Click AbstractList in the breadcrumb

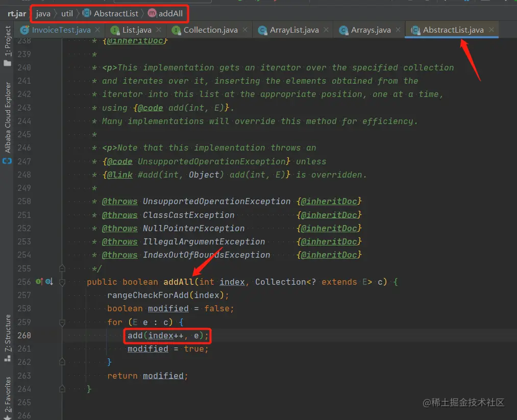pyautogui.click(x=116, y=13)
